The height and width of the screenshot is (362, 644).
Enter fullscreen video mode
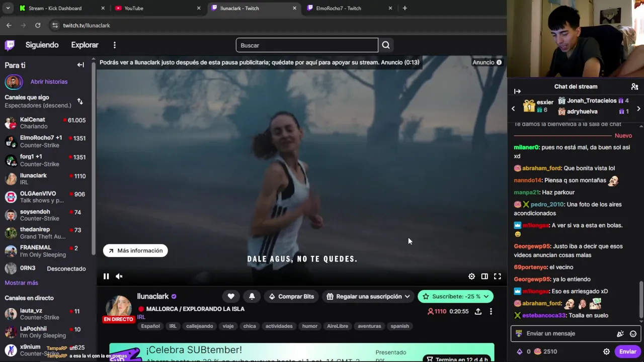tap(498, 276)
